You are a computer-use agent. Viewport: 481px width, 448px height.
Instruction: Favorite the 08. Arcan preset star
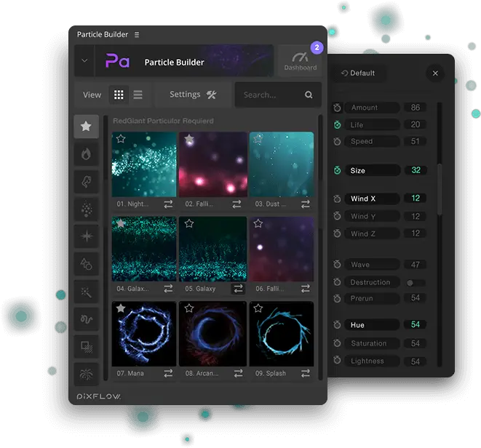pos(189,308)
